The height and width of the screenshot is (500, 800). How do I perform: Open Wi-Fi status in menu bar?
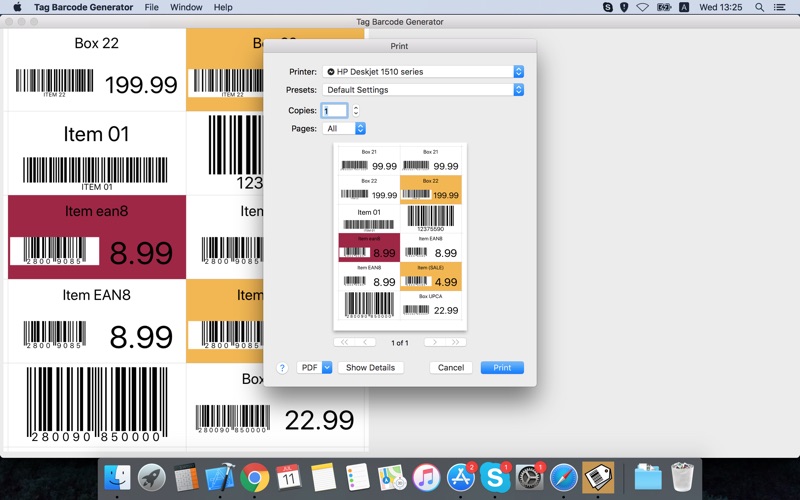tap(642, 7)
